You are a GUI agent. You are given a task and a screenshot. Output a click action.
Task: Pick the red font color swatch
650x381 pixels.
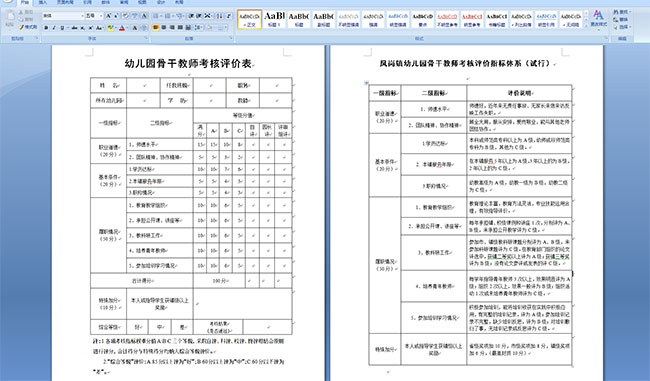[x=122, y=28]
